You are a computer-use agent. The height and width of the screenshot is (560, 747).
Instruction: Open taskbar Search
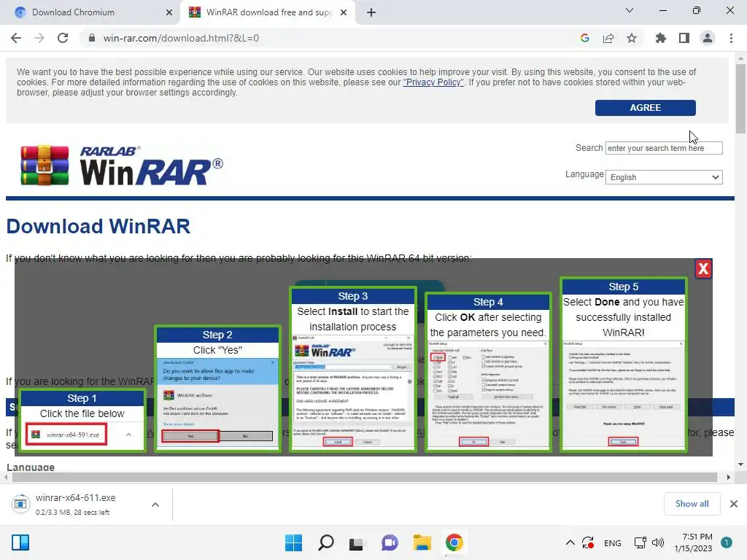[326, 542]
